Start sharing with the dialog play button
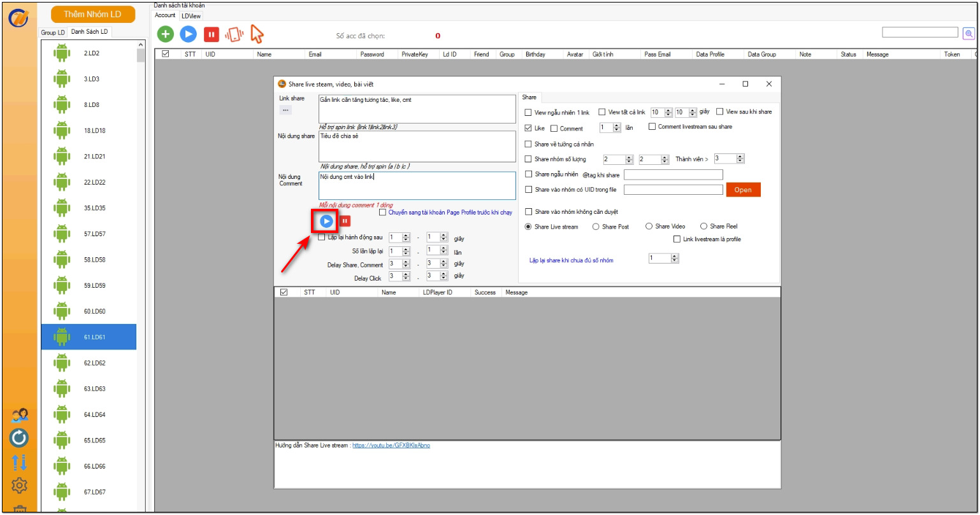 (326, 221)
